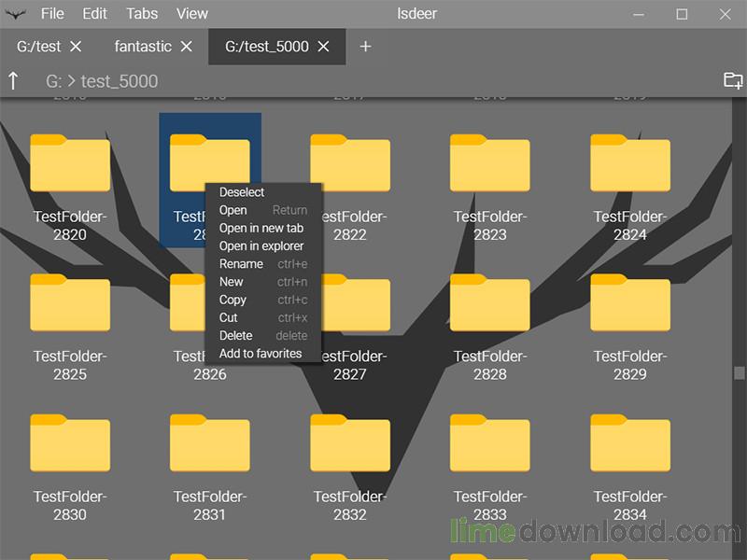Select the TestFolder-2833 folder icon
747x560 pixels.
[490, 444]
